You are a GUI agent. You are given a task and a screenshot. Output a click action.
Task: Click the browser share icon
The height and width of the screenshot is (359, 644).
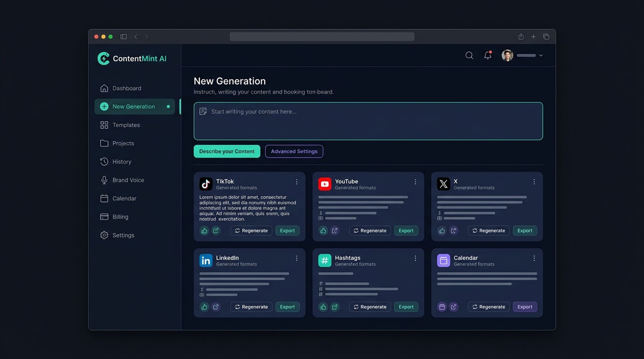pyautogui.click(x=521, y=37)
